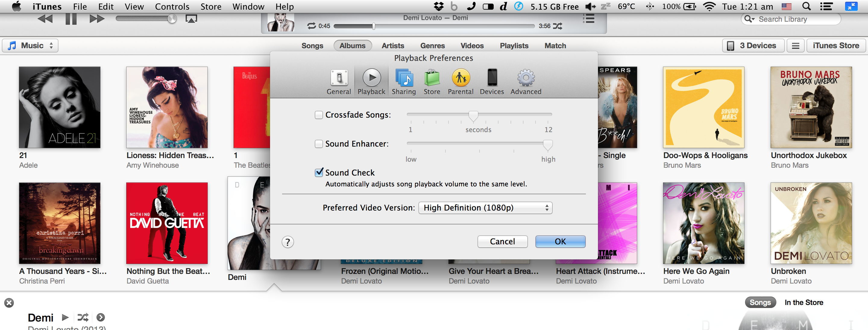The height and width of the screenshot is (330, 868).
Task: Open the Advanced preferences gear
Action: coord(526,82)
